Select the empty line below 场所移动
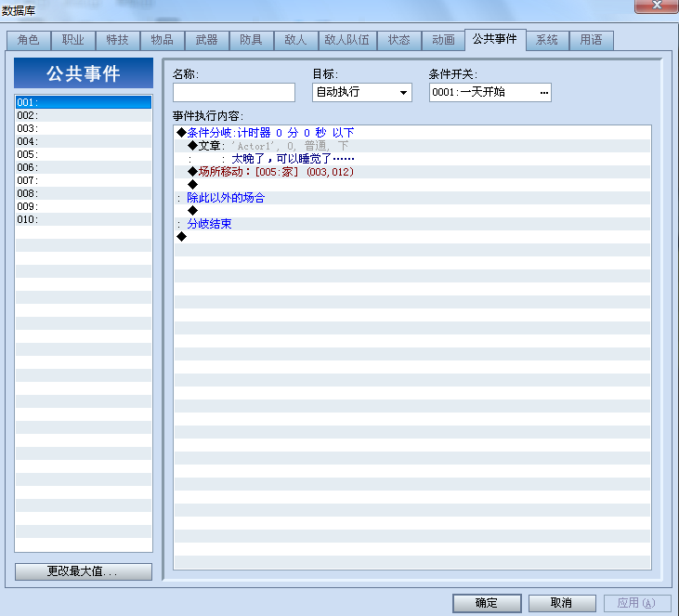The height and width of the screenshot is (616, 679). 412,185
